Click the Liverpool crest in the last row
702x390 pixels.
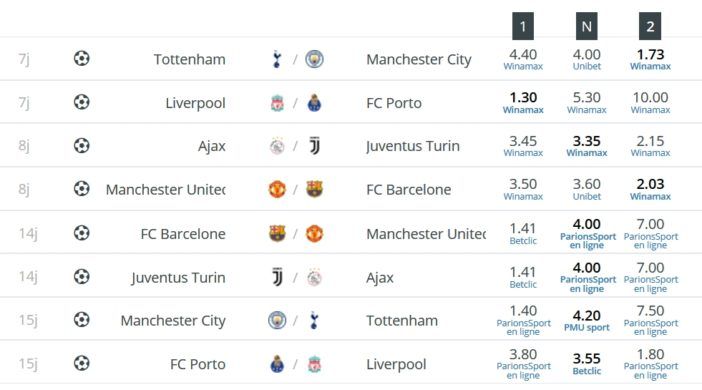[314, 364]
